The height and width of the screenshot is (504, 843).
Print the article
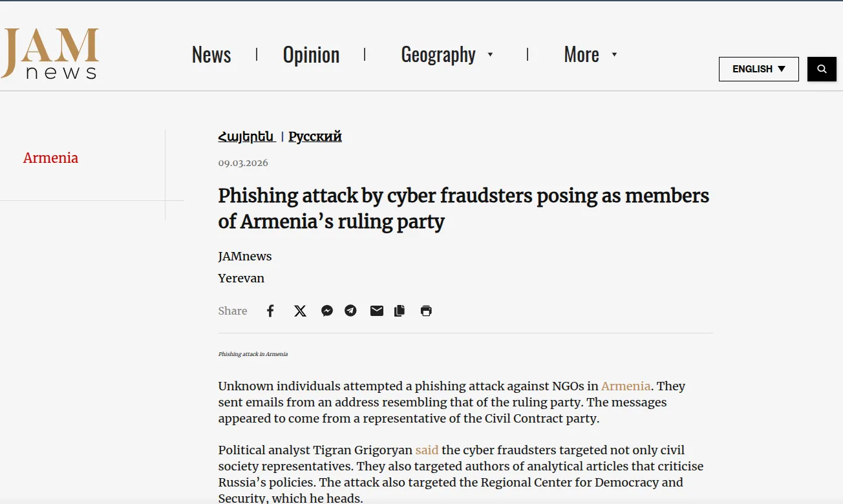[x=426, y=311]
